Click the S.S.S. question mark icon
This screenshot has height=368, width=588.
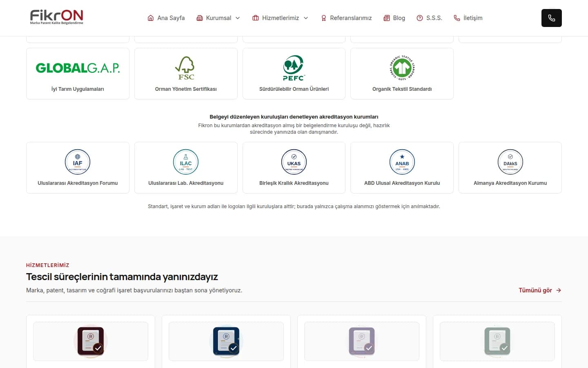[420, 18]
